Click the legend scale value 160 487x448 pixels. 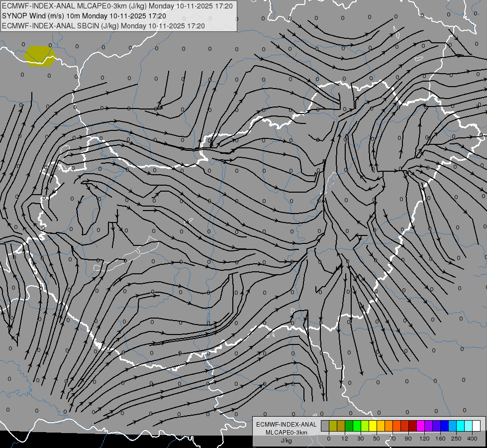(440, 439)
